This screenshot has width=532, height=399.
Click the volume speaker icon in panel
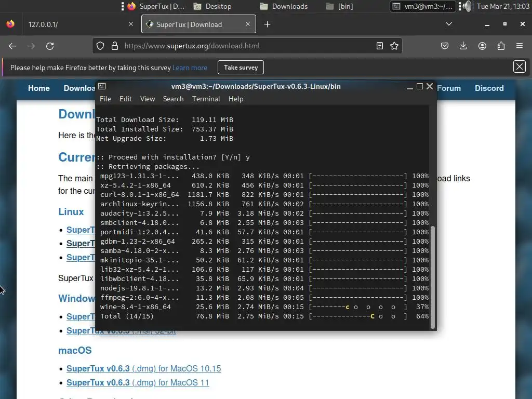[x=468, y=6]
